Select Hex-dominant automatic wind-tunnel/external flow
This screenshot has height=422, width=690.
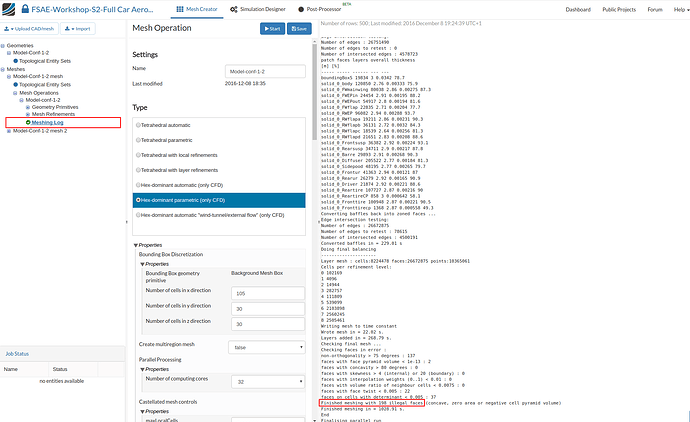(138, 215)
